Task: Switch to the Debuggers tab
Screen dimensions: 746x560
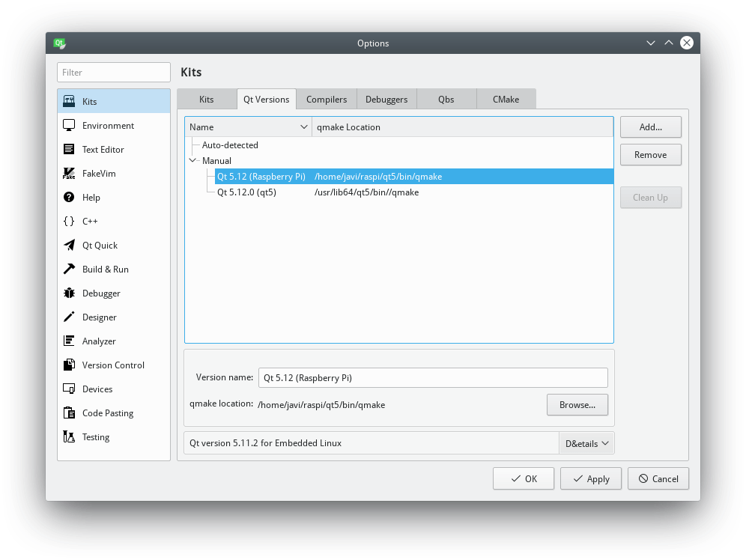Action: coord(386,99)
